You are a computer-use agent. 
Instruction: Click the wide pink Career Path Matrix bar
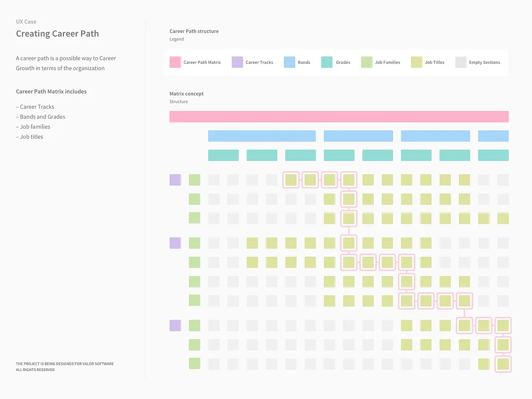tap(339, 117)
